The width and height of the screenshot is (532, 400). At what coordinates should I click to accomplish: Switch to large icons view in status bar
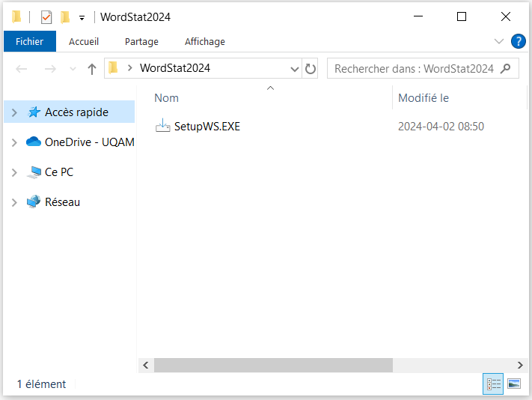(513, 384)
